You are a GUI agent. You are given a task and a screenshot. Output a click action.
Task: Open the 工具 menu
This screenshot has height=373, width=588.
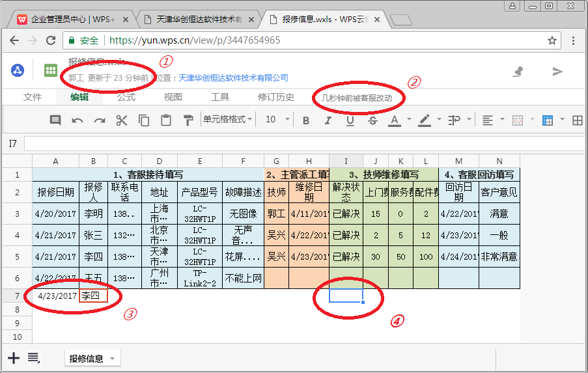219,97
